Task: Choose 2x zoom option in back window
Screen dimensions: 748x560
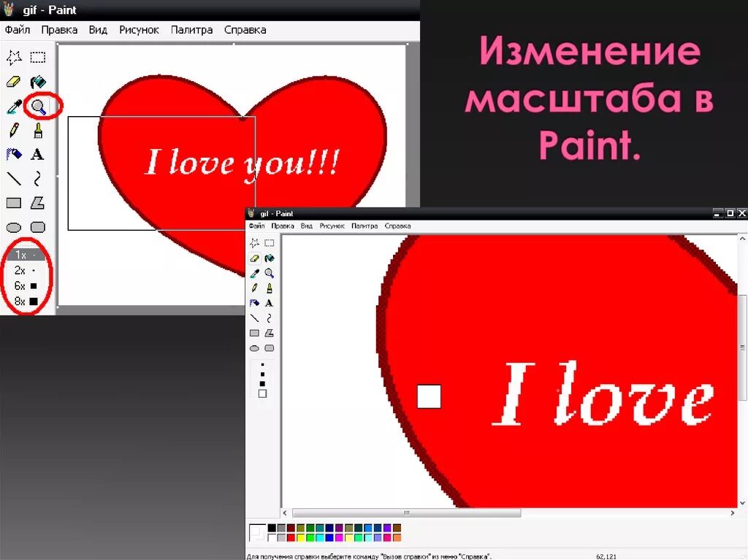Action: 26,270
